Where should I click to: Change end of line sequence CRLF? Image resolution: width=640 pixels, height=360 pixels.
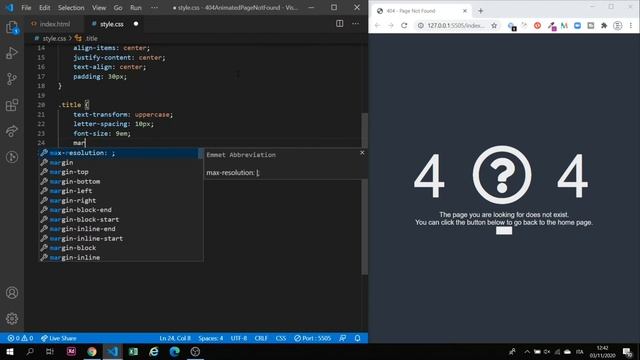pyautogui.click(x=261, y=338)
